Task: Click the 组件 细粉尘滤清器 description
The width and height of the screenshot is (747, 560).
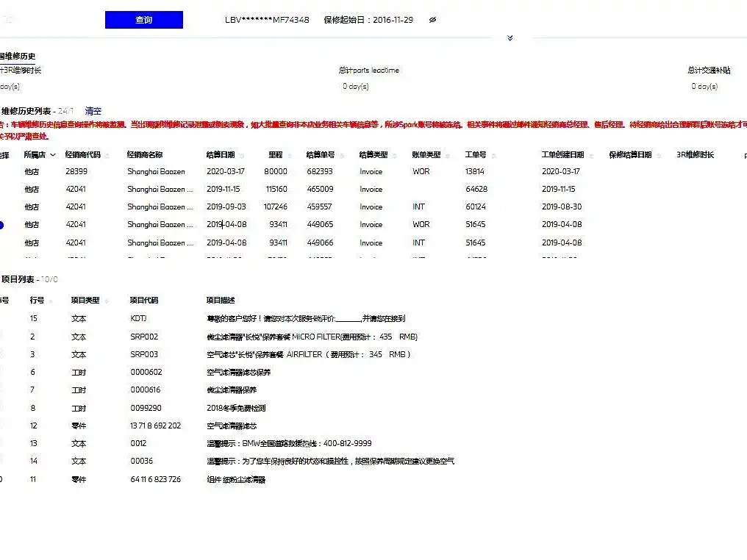Action: pos(236,479)
